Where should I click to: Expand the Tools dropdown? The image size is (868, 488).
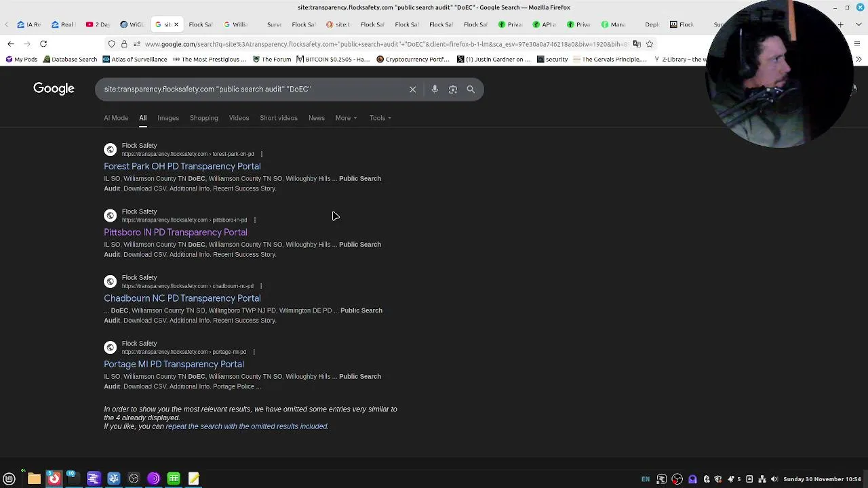[x=380, y=118]
